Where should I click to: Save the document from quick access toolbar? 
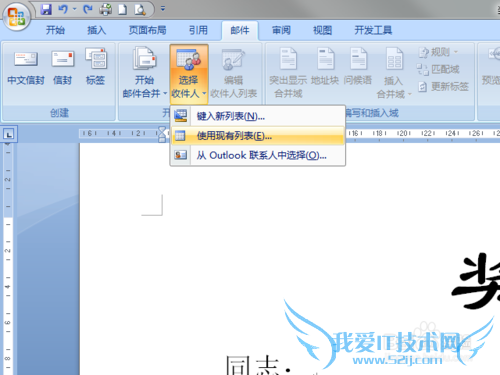(46, 9)
